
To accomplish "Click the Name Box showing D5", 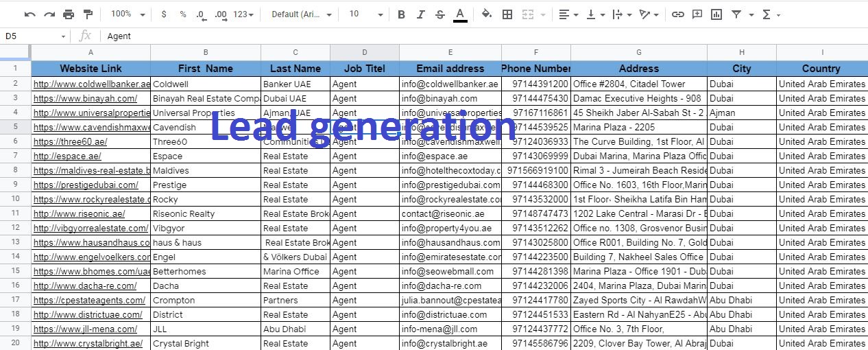I will tap(34, 36).
